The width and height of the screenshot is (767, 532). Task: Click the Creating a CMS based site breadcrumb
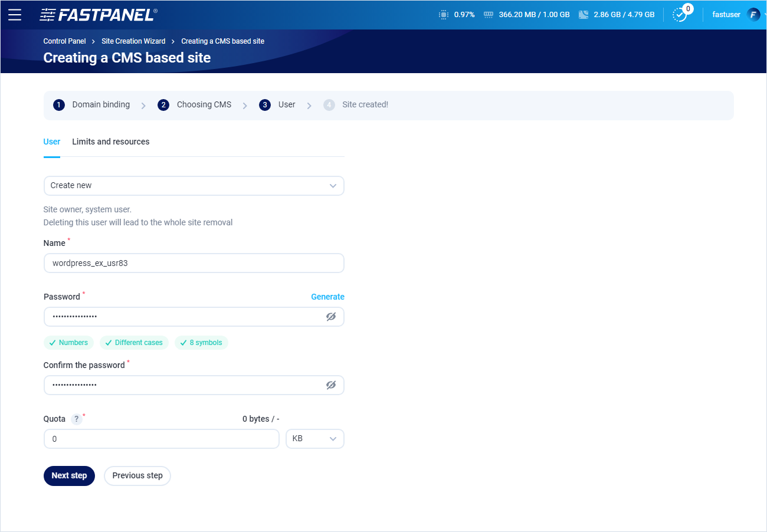(x=222, y=41)
